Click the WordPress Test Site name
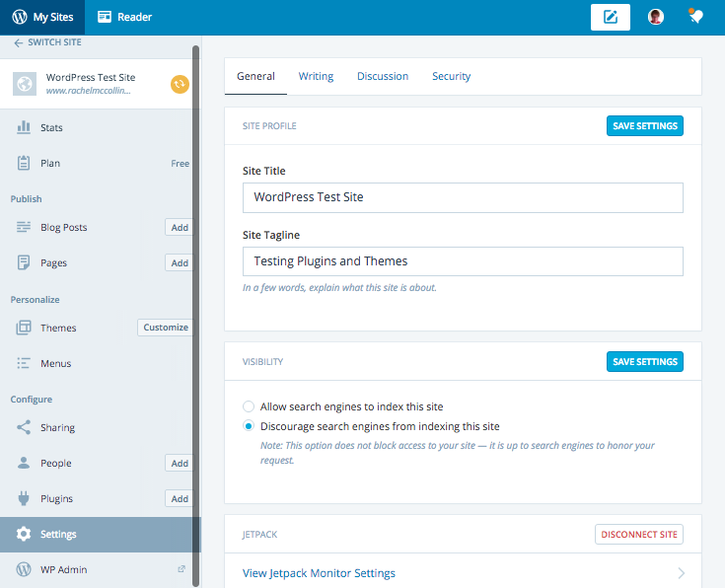The width and height of the screenshot is (725, 588). click(91, 77)
